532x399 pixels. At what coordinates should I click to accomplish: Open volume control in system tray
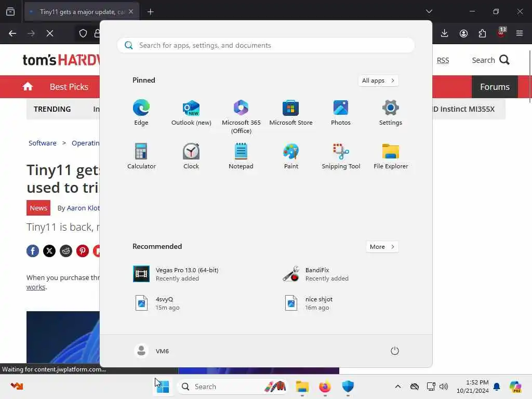[444, 387]
